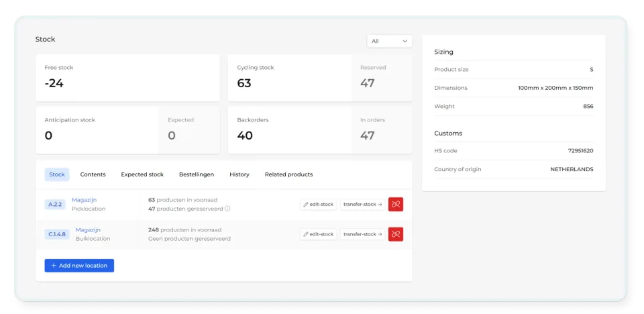Add new location button
Viewport: 644px width, 314px height.
click(79, 266)
